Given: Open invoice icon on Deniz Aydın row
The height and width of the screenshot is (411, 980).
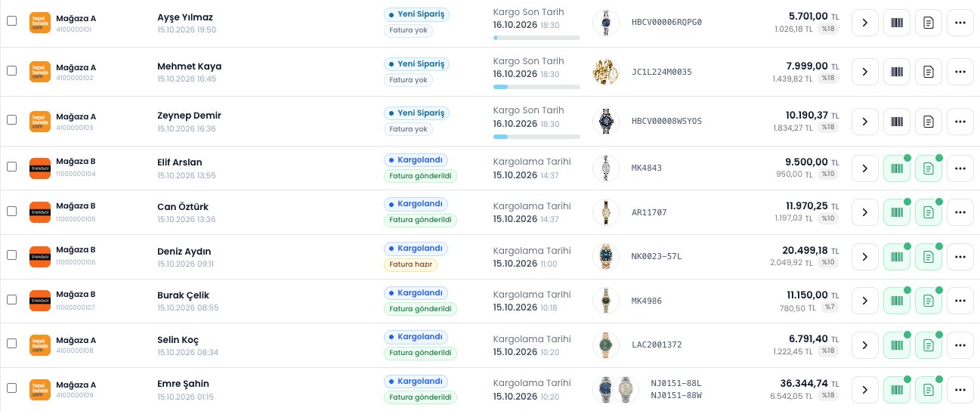Looking at the screenshot, I should (x=929, y=257).
